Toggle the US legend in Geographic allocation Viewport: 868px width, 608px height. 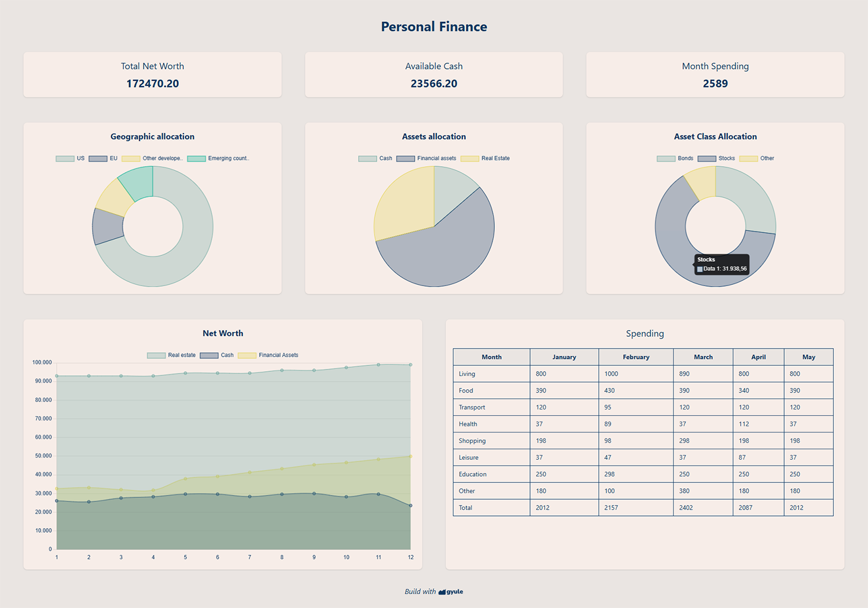coord(70,159)
